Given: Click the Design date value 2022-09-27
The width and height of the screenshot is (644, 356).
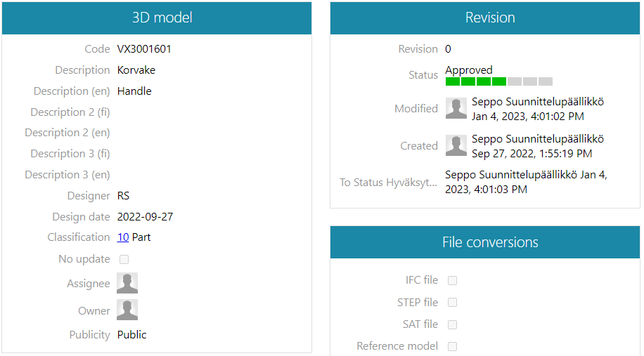Looking at the screenshot, I should pos(145,216).
